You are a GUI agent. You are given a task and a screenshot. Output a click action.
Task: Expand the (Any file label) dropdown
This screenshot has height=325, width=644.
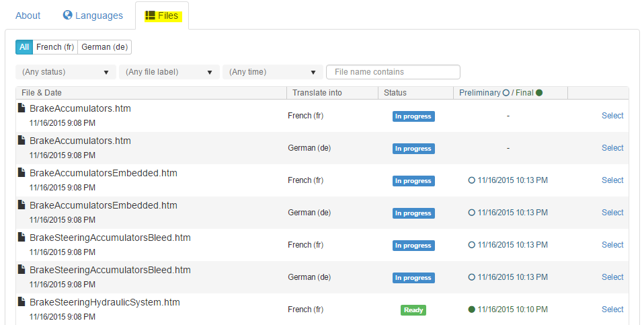point(169,72)
